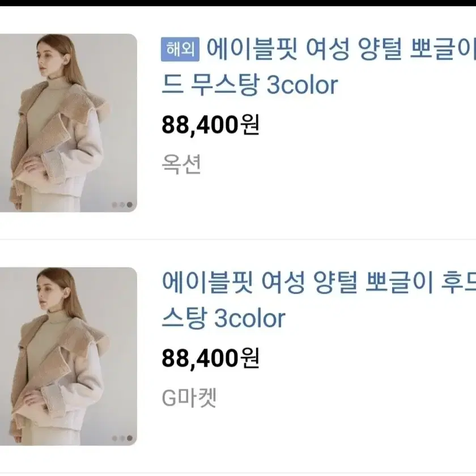Click the black bar at the top
This screenshot has height=476, width=476.
coord(238,3)
